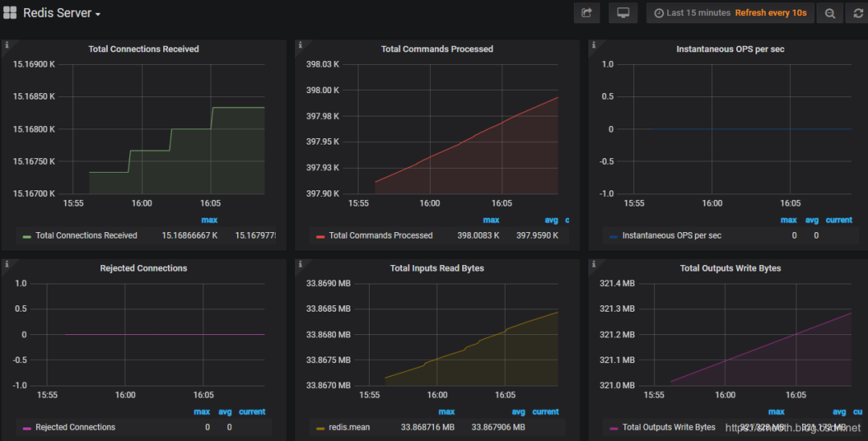Viewport: 868px width, 441px height.
Task: Toggle TV view mode monitor icon
Action: tap(623, 13)
